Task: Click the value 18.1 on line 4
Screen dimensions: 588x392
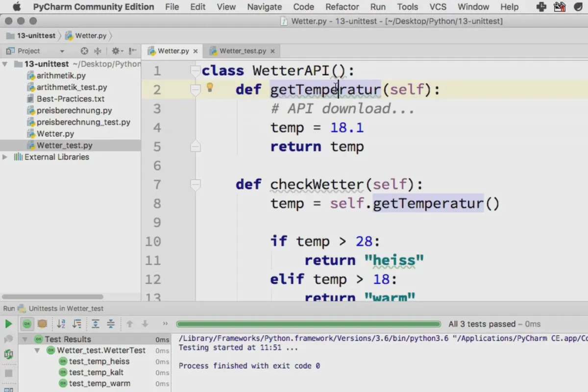Action: coord(347,128)
